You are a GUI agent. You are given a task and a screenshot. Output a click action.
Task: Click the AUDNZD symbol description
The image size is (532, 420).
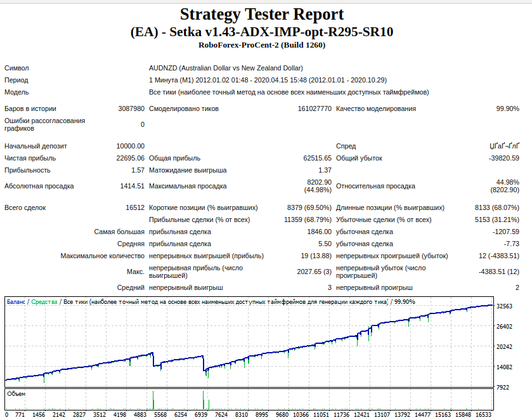tap(226, 68)
